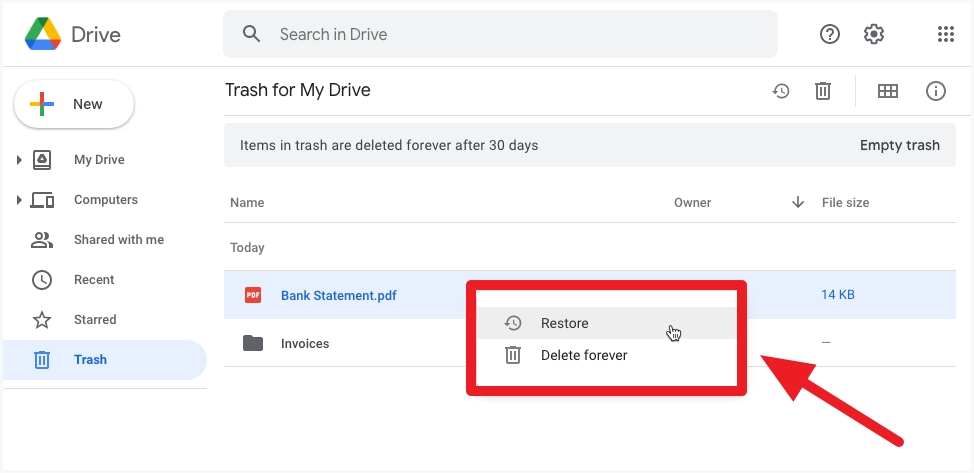Open the Google apps grid launcher

coord(946,35)
